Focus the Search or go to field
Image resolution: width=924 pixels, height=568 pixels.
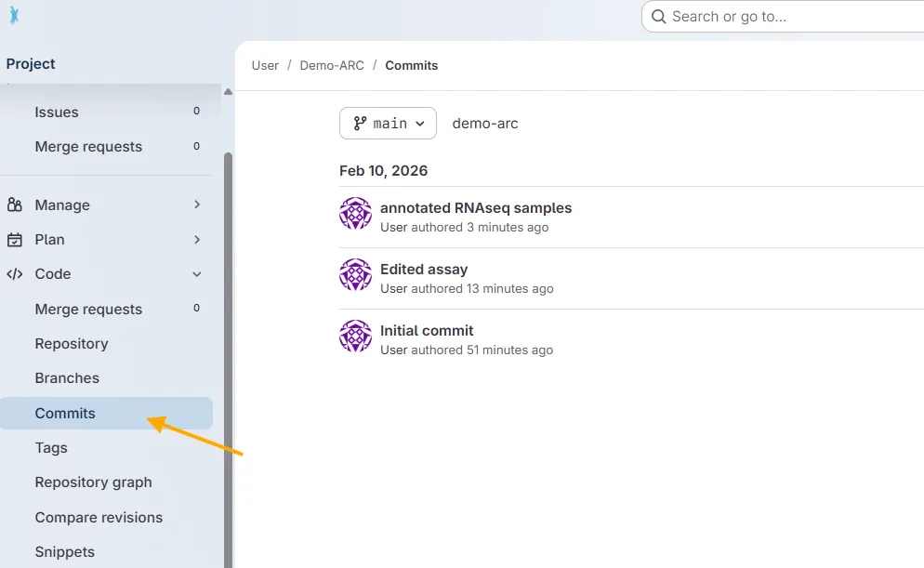[x=790, y=17]
